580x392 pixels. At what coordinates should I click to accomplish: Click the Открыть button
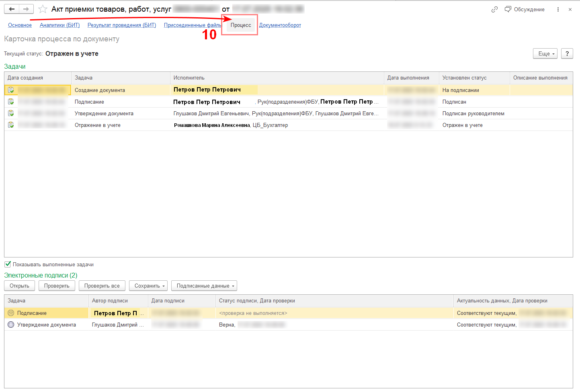(x=19, y=286)
